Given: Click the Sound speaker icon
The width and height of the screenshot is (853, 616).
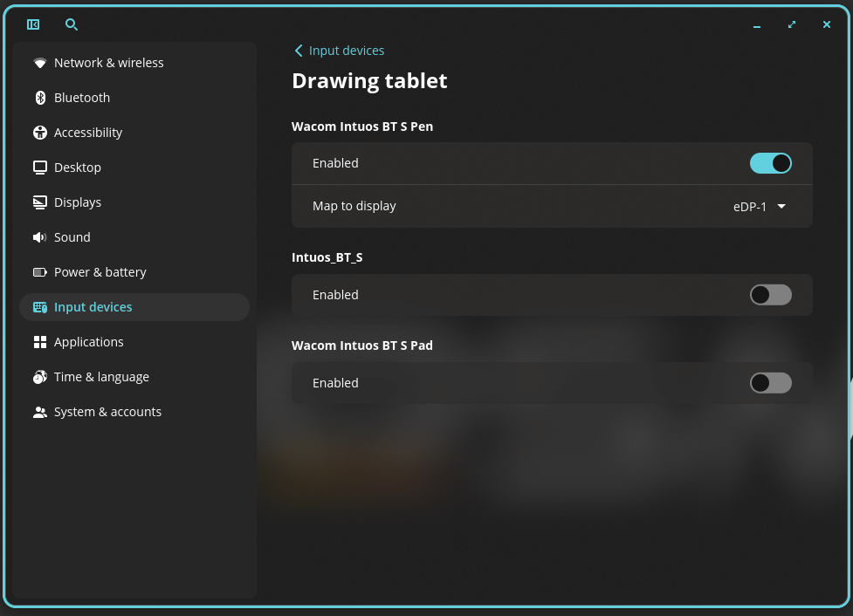Looking at the screenshot, I should (39, 237).
